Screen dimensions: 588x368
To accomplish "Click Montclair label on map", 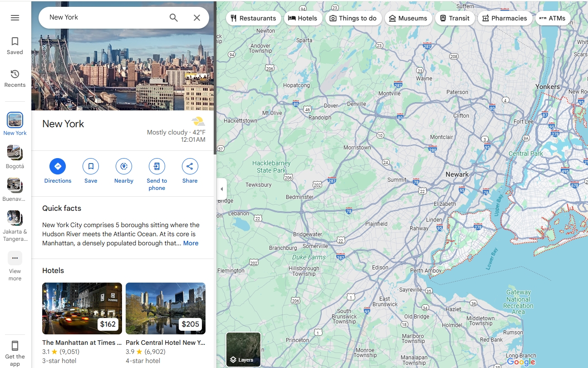I will [x=441, y=137].
